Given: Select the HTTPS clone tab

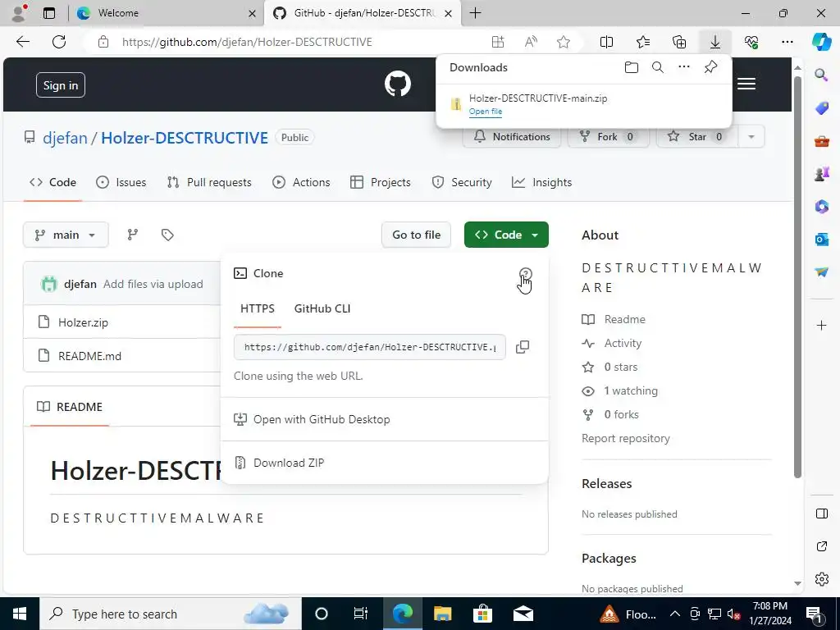Looking at the screenshot, I should click(x=257, y=308).
